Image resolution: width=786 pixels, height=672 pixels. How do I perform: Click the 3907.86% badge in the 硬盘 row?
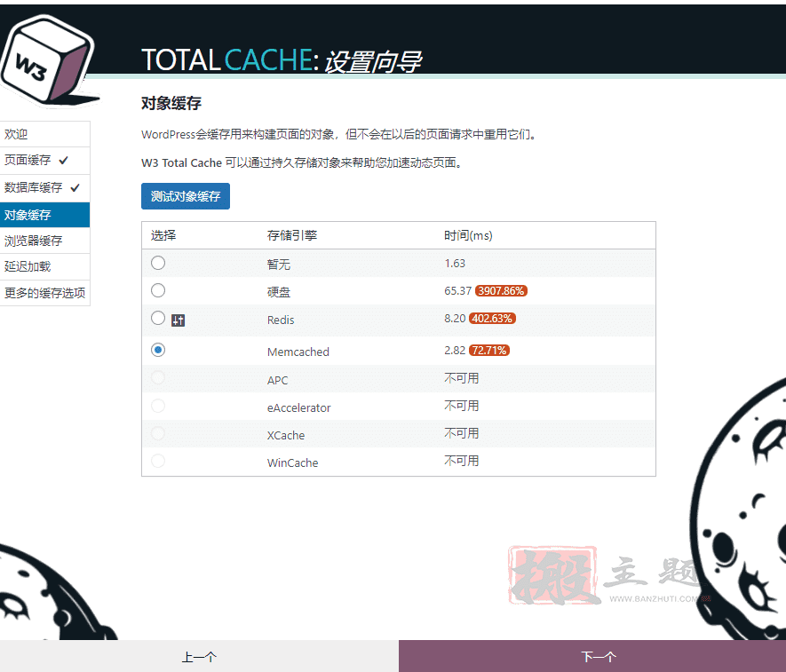point(501,290)
